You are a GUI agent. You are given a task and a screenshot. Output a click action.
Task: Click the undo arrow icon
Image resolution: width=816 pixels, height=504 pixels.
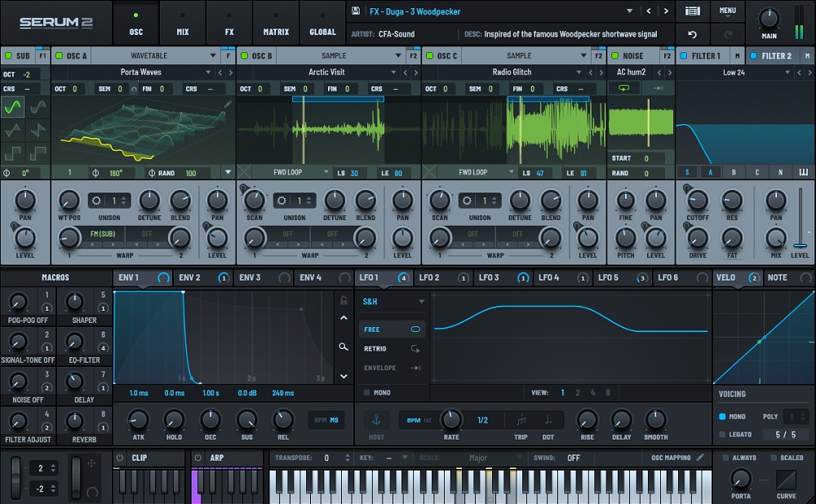[692, 34]
